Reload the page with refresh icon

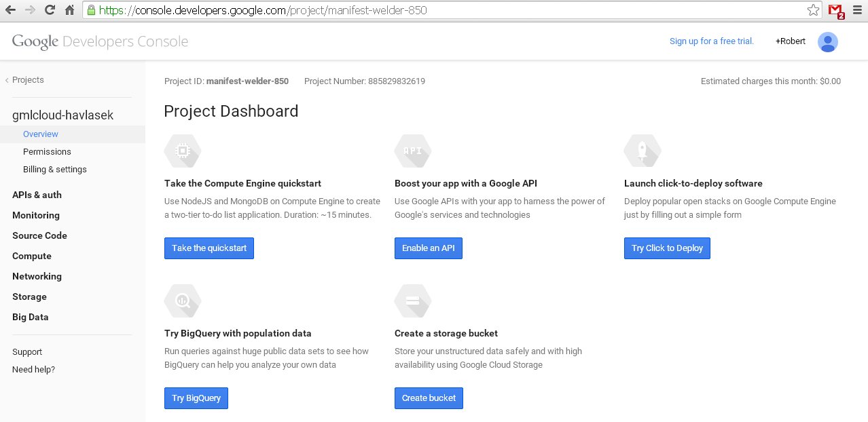click(50, 10)
